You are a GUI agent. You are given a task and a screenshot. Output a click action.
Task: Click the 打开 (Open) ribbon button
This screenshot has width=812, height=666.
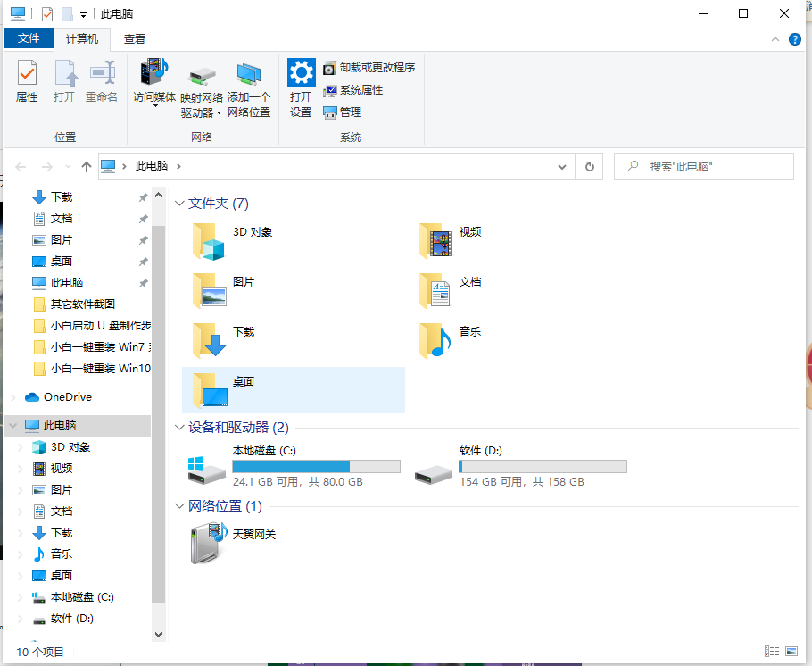pyautogui.click(x=64, y=80)
